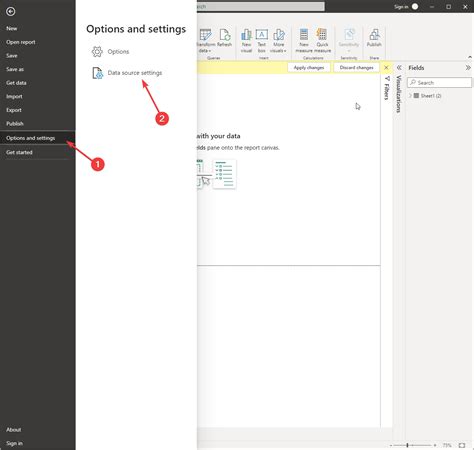This screenshot has width=474, height=450.
Task: Open Data source settings icon
Action: pyautogui.click(x=98, y=73)
